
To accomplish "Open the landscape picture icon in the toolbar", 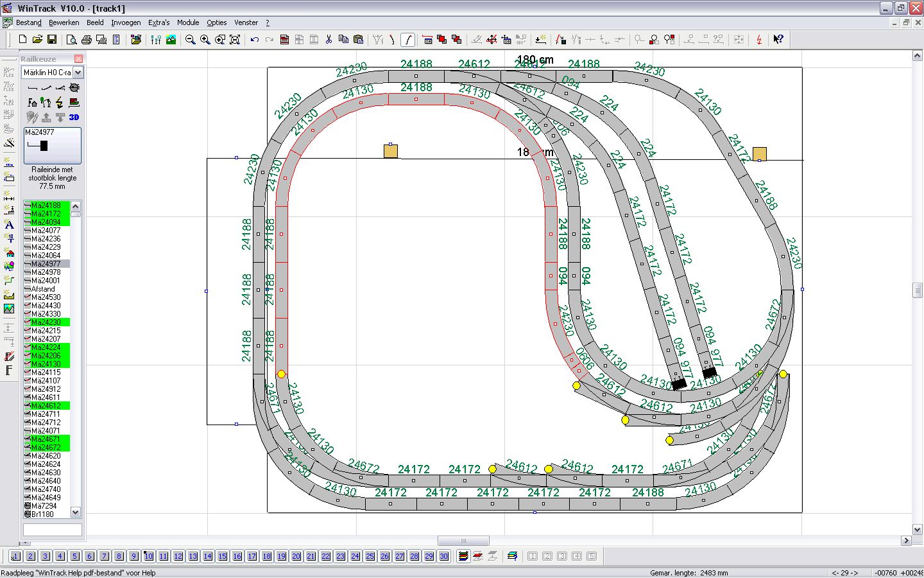I will pyautogui.click(x=171, y=40).
